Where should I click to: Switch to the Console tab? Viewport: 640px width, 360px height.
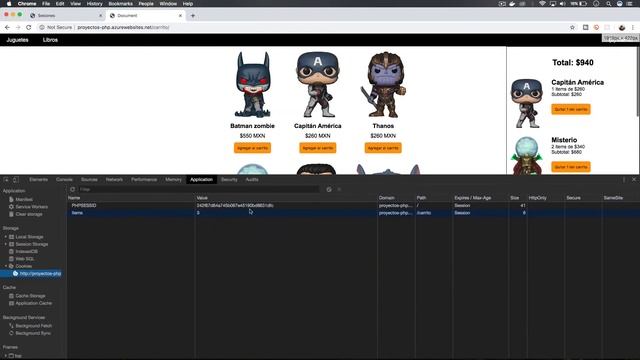(x=64, y=180)
